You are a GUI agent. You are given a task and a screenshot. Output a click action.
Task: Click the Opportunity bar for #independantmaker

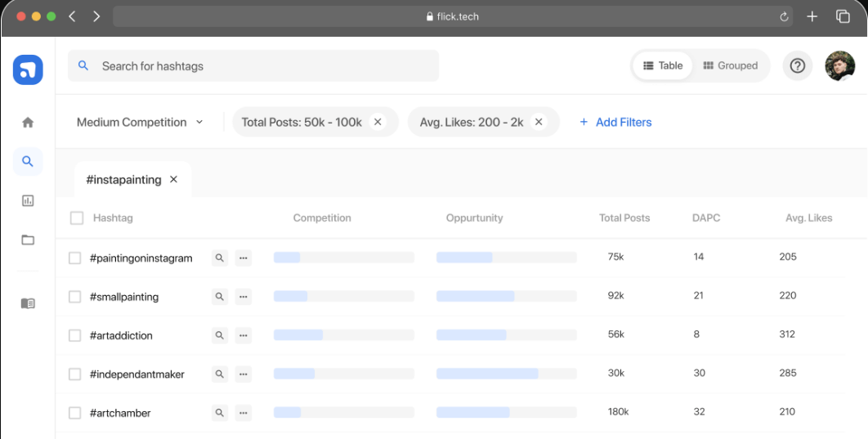point(506,374)
